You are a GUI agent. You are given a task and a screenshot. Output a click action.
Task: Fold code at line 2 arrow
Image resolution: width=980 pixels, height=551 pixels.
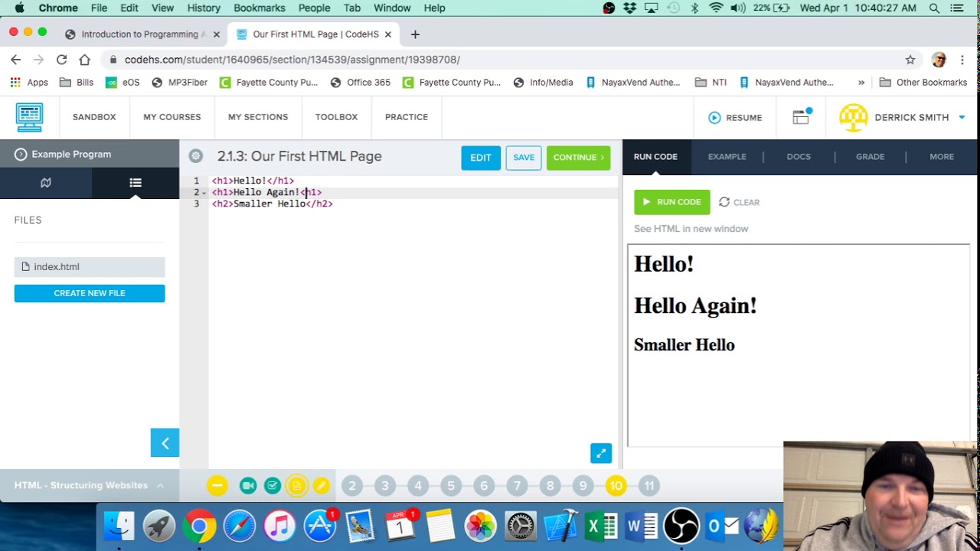point(204,193)
